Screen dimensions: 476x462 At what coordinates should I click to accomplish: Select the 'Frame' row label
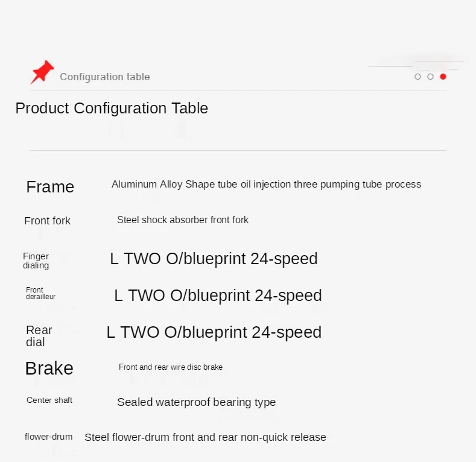pos(50,187)
